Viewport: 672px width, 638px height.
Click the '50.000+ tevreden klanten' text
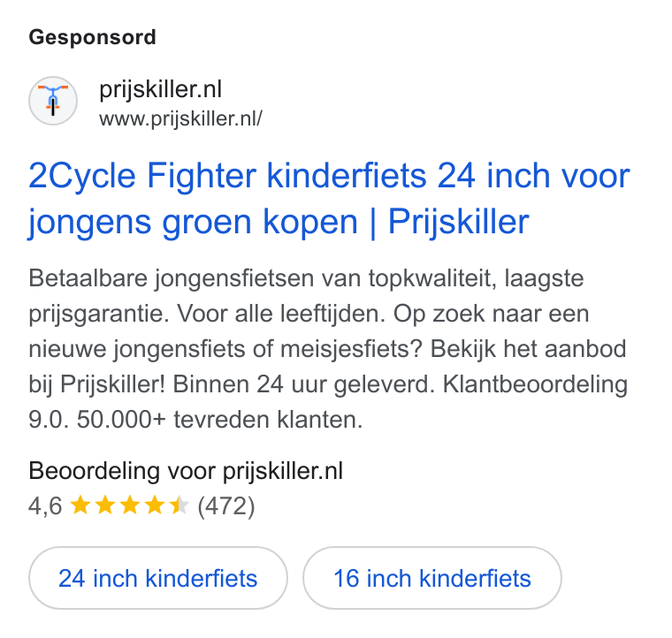point(219,419)
